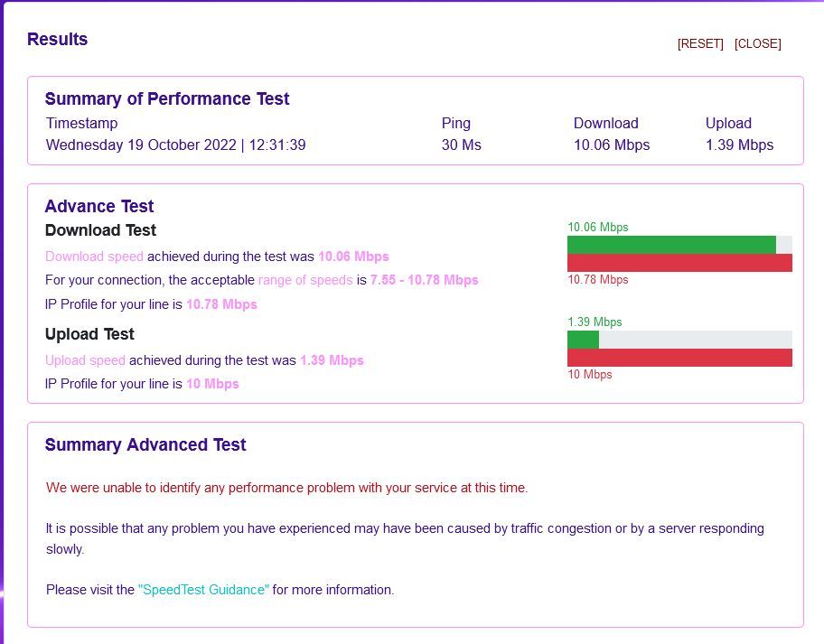Click the [RESET] link
824x644 pixels.
700,44
